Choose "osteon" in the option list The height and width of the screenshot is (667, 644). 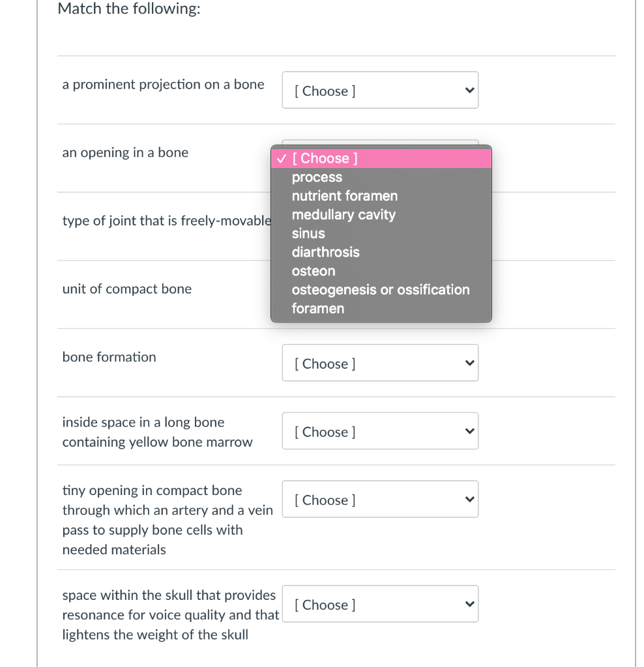[314, 271]
